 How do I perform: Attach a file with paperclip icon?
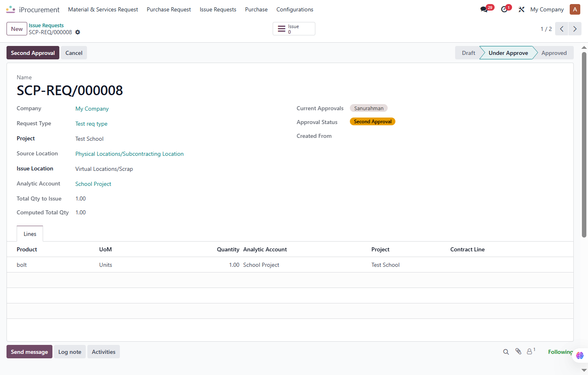pos(518,351)
